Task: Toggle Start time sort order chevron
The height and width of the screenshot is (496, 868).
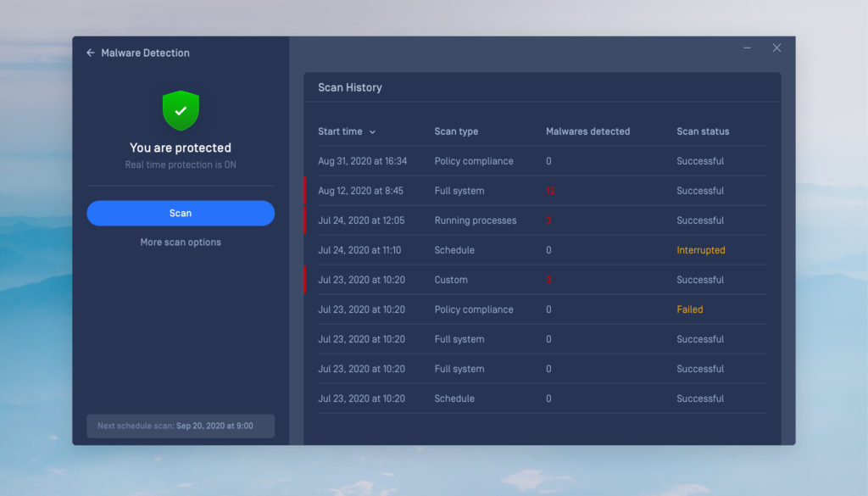Action: [372, 132]
